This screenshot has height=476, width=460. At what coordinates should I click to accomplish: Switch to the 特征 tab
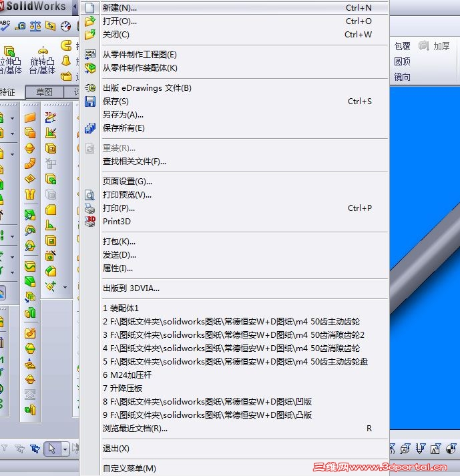(x=7, y=92)
